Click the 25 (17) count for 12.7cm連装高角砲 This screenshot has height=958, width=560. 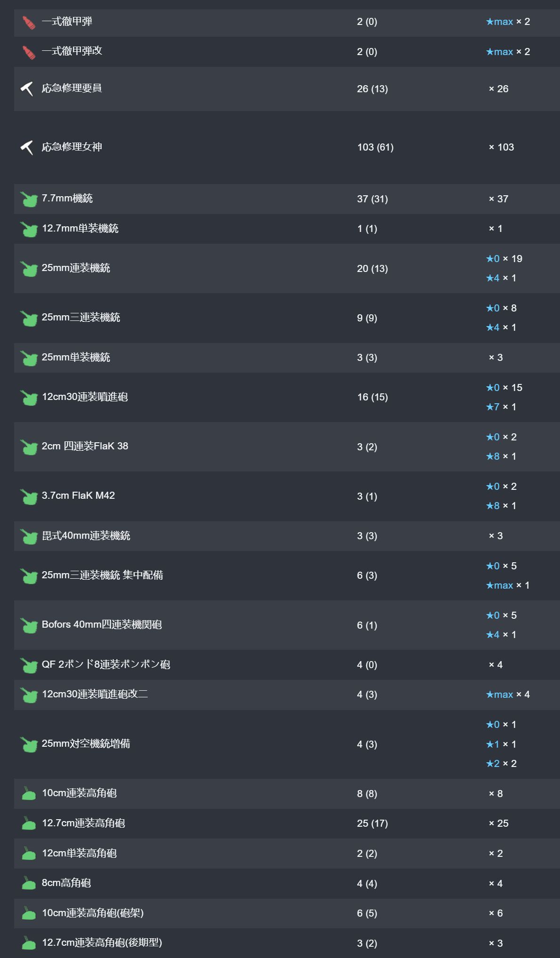(372, 823)
